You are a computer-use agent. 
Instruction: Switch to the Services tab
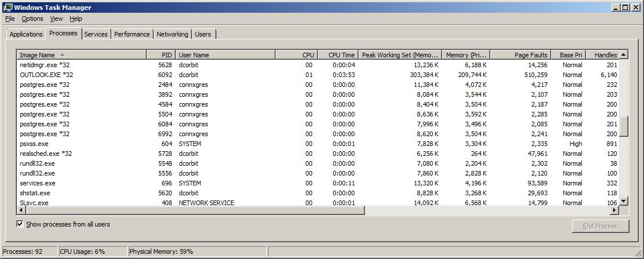pyautogui.click(x=96, y=34)
